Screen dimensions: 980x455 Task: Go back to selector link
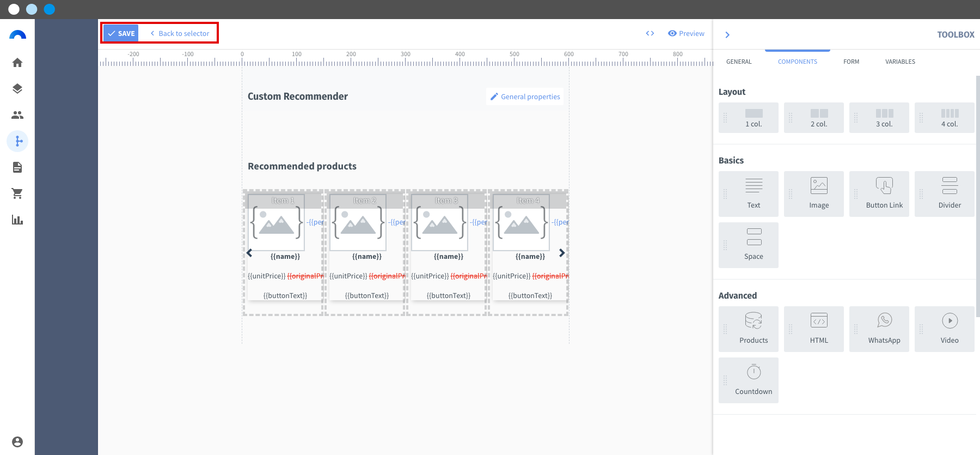point(180,33)
